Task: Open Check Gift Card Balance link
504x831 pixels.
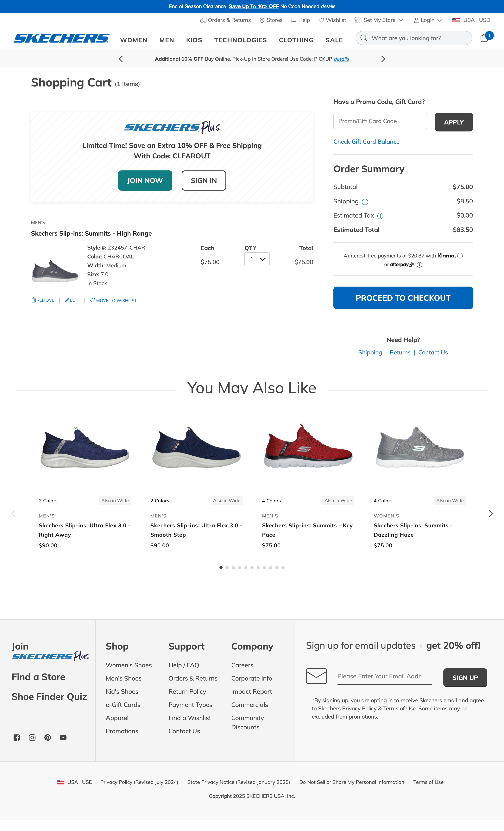Action: [366, 141]
